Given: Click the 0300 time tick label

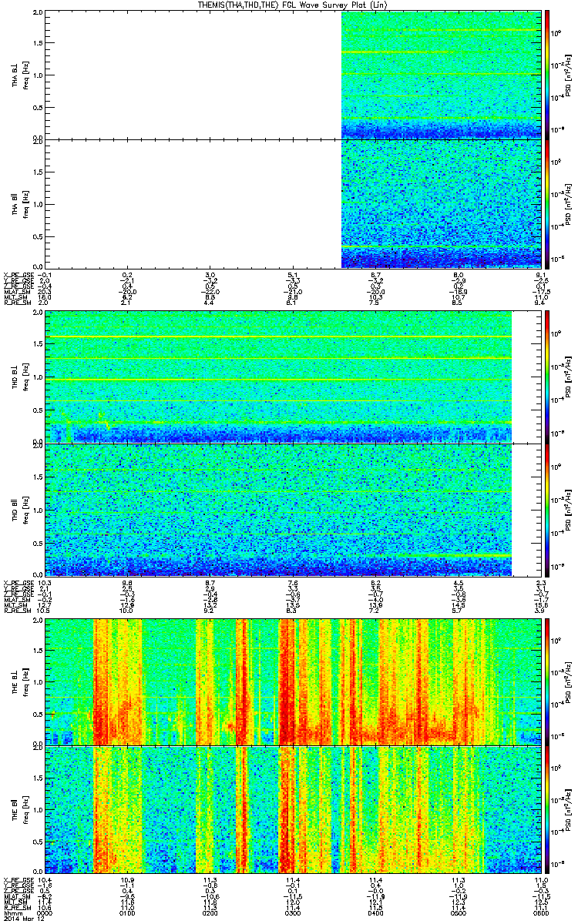Looking at the screenshot, I should point(293,913).
